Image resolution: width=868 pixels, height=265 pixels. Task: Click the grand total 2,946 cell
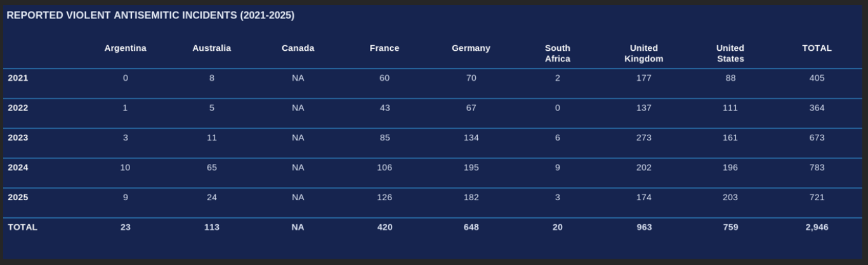click(817, 228)
